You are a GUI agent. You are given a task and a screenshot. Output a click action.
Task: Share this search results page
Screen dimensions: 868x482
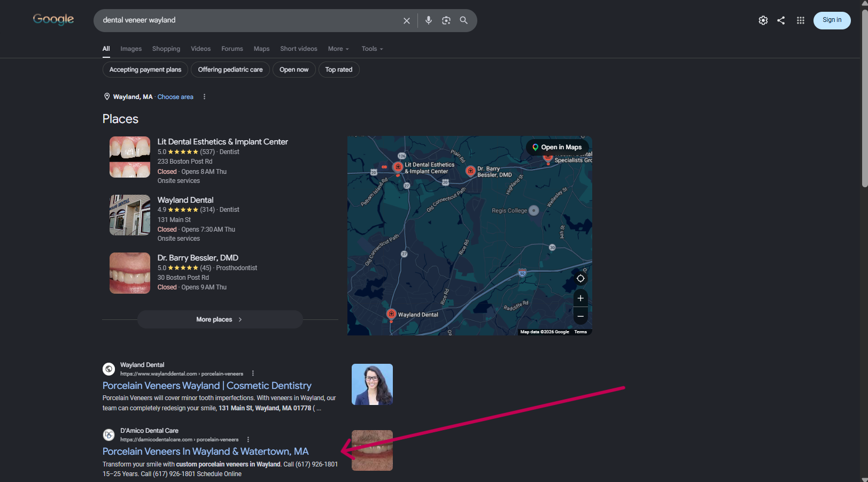point(781,20)
